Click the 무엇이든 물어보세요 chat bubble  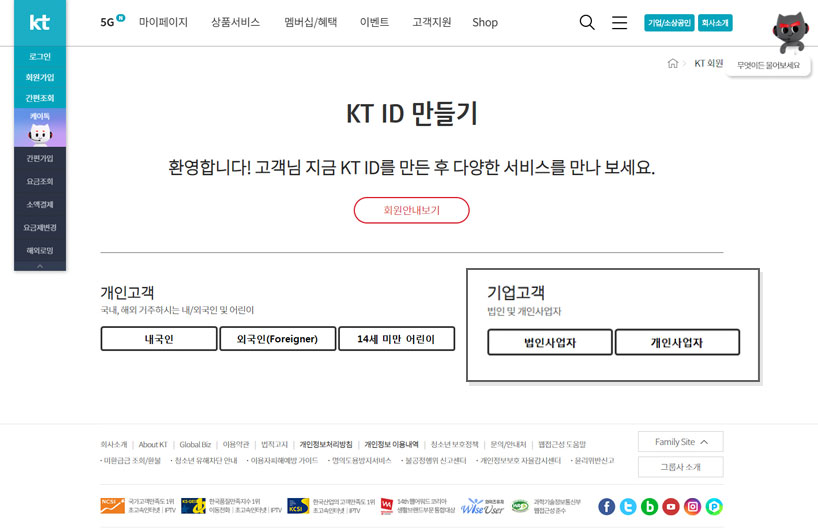pyautogui.click(x=768, y=65)
